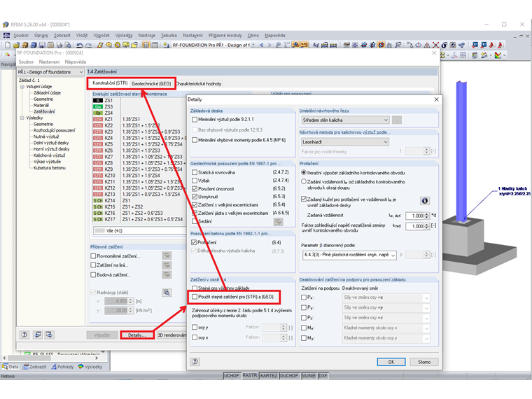Enable Minimální výztuž podle 9.2.1.1 checkbox

tap(195, 120)
